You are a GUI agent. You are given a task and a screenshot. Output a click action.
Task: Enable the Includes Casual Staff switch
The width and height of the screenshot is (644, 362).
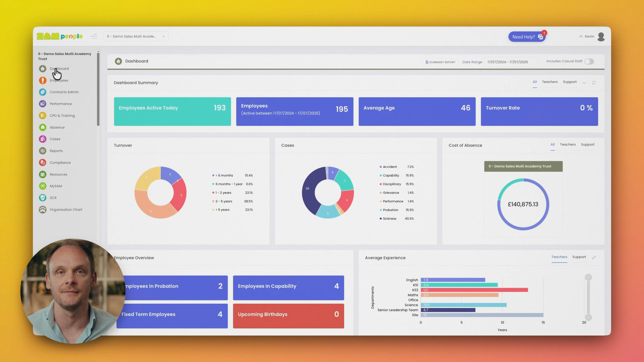pos(589,62)
